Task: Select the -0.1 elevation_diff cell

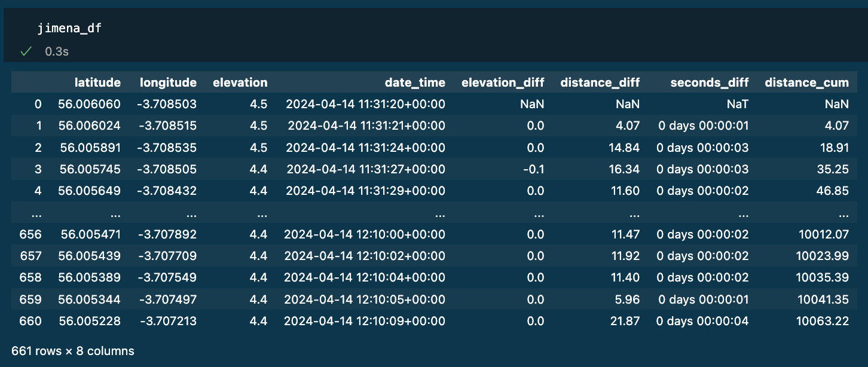Action: pos(535,169)
